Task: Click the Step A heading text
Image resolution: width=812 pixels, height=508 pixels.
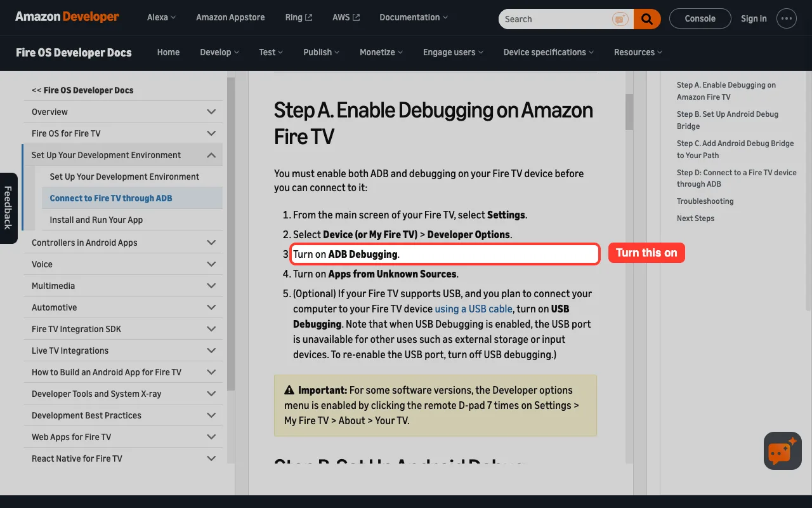Action: point(433,123)
